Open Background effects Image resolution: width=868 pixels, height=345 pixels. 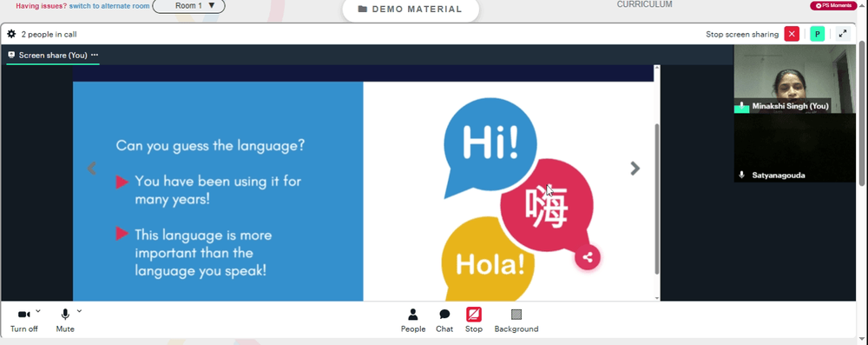pyautogui.click(x=516, y=321)
